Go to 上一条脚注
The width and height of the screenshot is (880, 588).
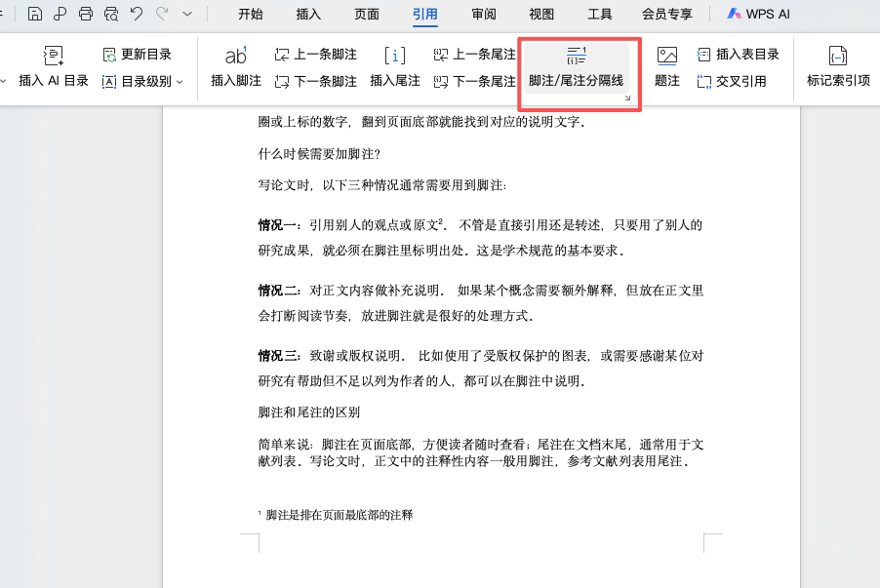tap(316, 55)
